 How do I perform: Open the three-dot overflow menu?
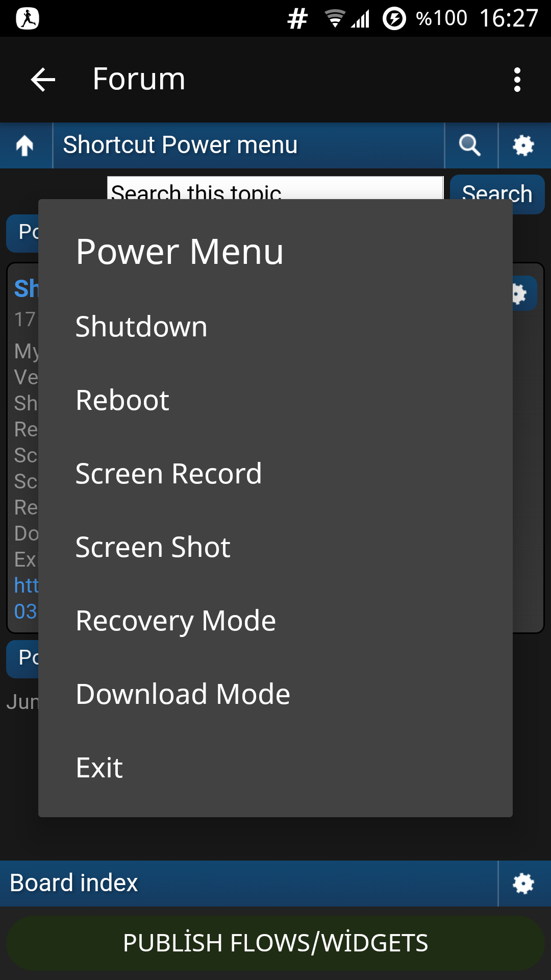click(517, 80)
